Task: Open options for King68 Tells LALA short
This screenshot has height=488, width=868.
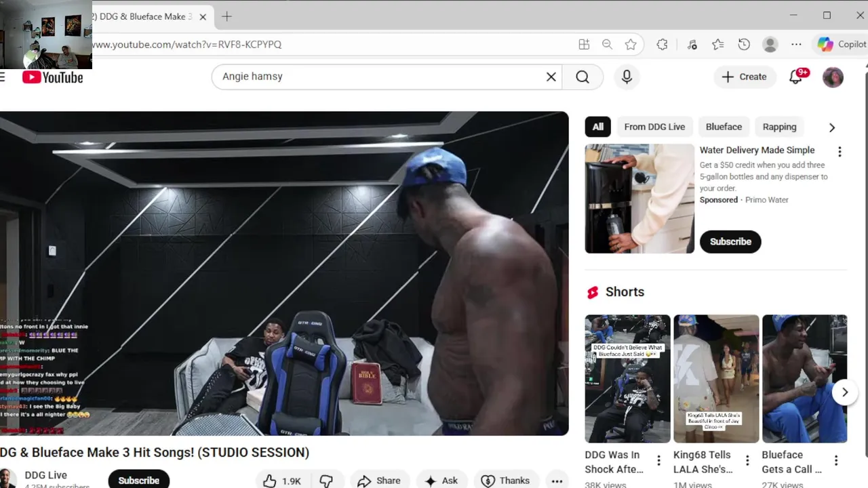Action: point(747,461)
